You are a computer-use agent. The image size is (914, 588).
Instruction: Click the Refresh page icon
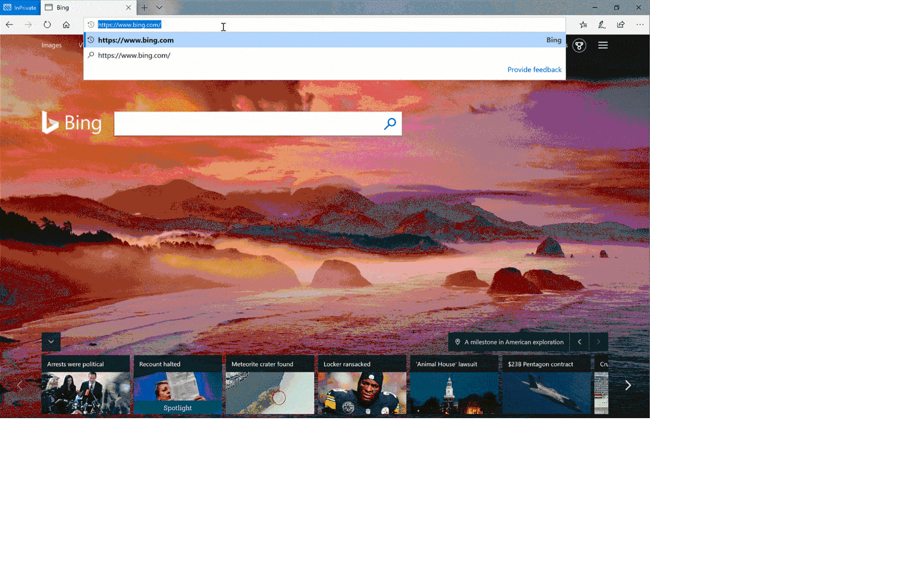[x=47, y=24]
